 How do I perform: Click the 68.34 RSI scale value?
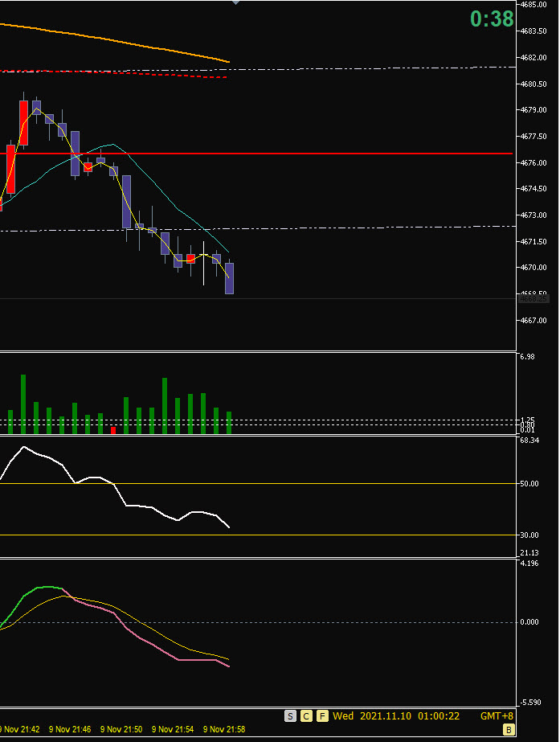point(529,441)
